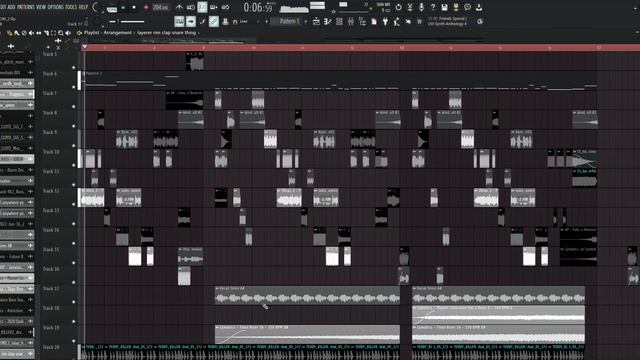640x360 pixels.
Task: Open the browser view icon
Action: click(362, 21)
